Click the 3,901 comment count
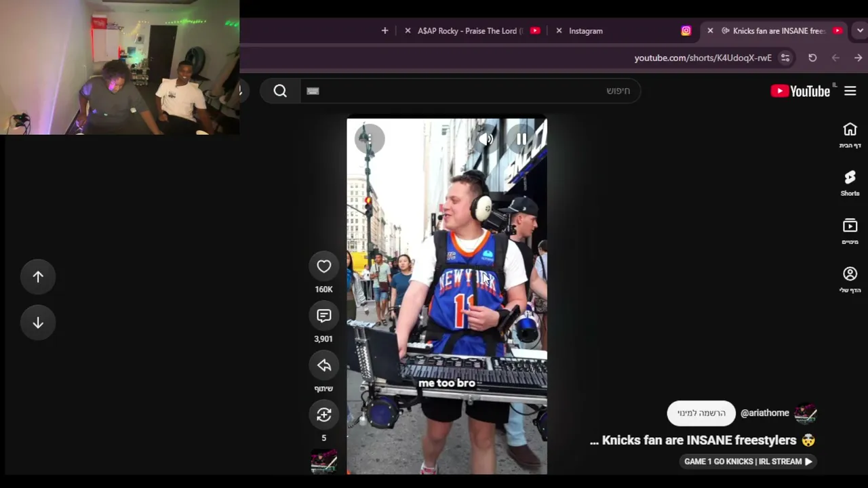The image size is (868, 488). coord(324,339)
